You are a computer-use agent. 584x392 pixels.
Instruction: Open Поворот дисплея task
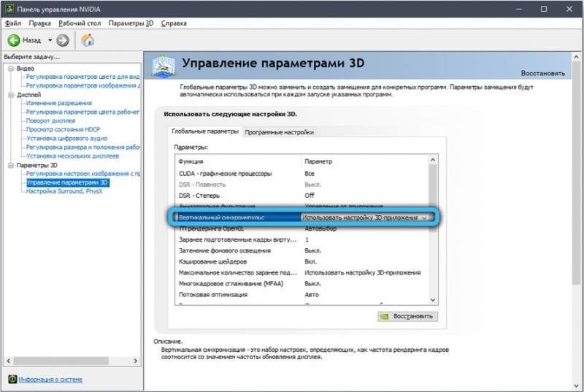click(50, 120)
